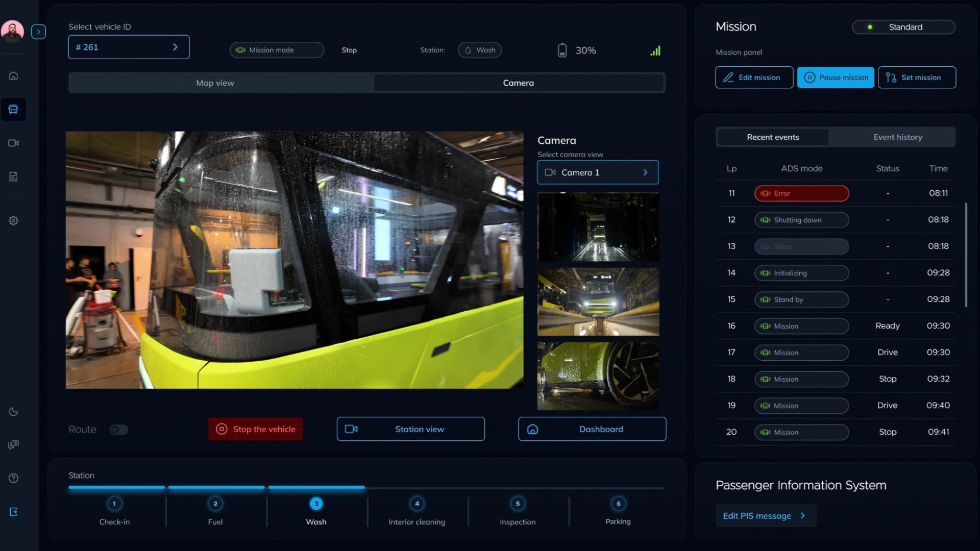The height and width of the screenshot is (551, 980).
Task: Switch to Event history tab
Action: point(897,137)
